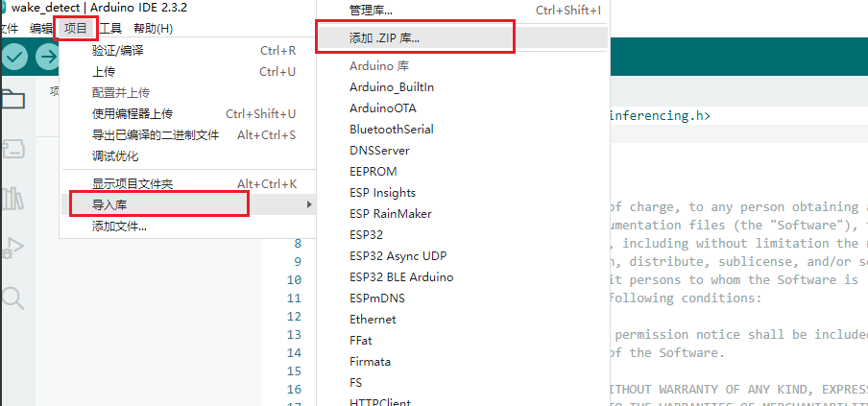Open the 项目 menu
Screen dimensions: 868x406
76,28
